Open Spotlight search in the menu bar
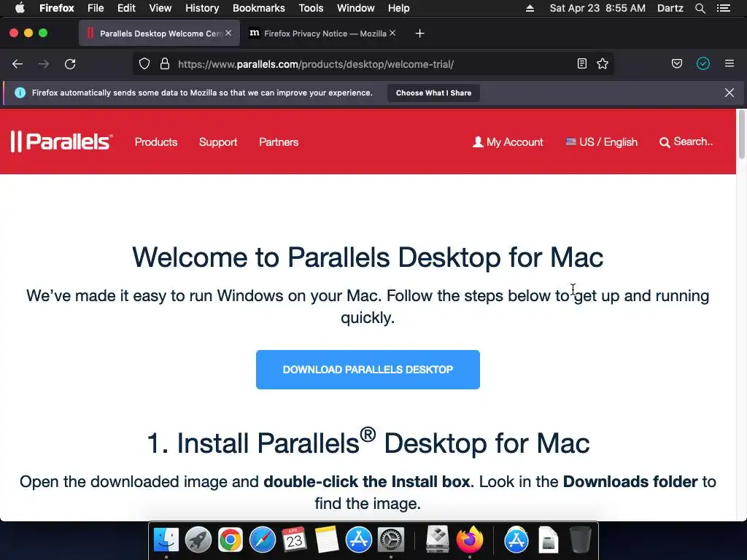This screenshot has width=747, height=560. click(700, 8)
